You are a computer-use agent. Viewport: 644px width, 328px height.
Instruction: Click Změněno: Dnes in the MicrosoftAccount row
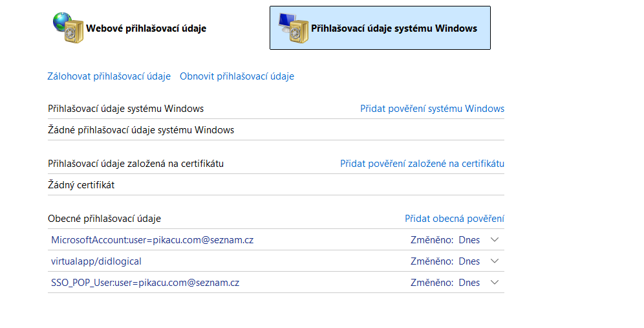[445, 240]
